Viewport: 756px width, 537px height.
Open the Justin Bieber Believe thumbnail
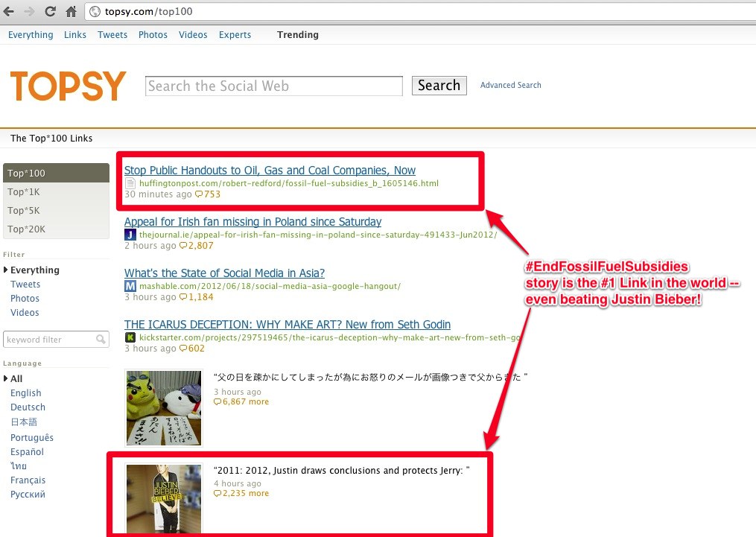click(164, 498)
